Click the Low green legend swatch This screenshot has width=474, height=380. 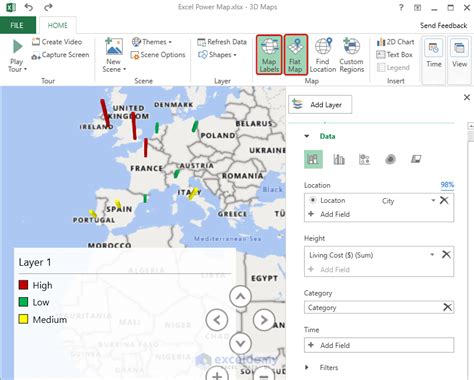pyautogui.click(x=23, y=302)
